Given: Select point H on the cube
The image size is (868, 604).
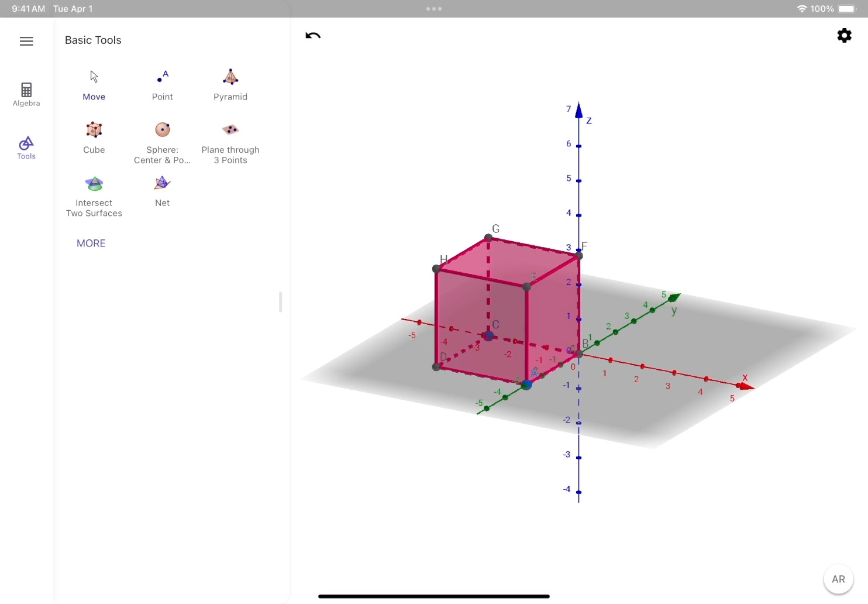Looking at the screenshot, I should [436, 269].
